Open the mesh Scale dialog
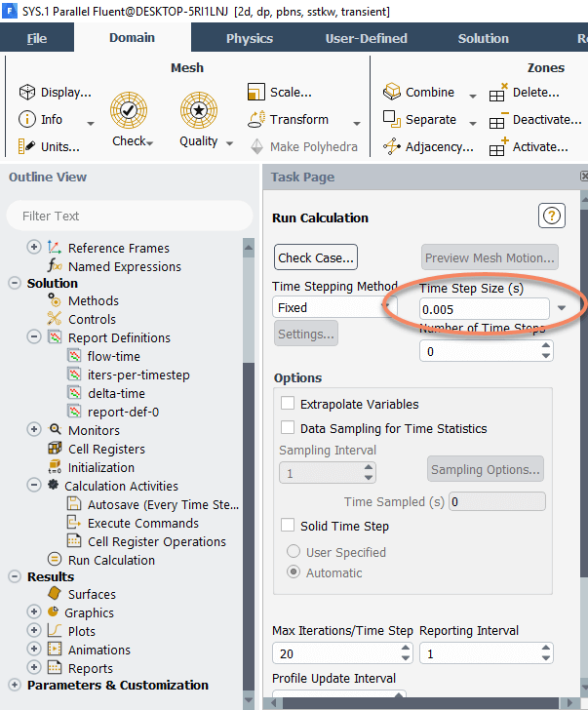 [279, 92]
